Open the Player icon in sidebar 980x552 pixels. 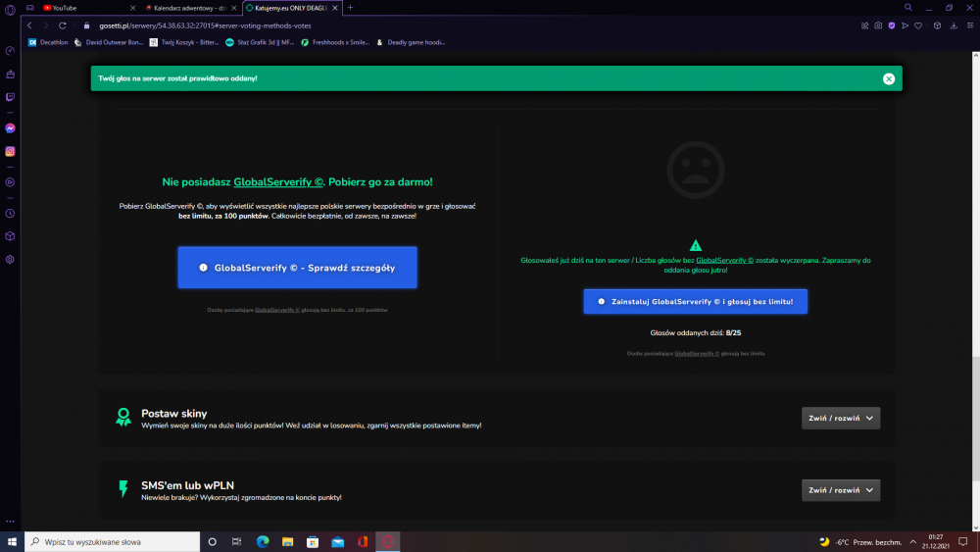coord(10,182)
